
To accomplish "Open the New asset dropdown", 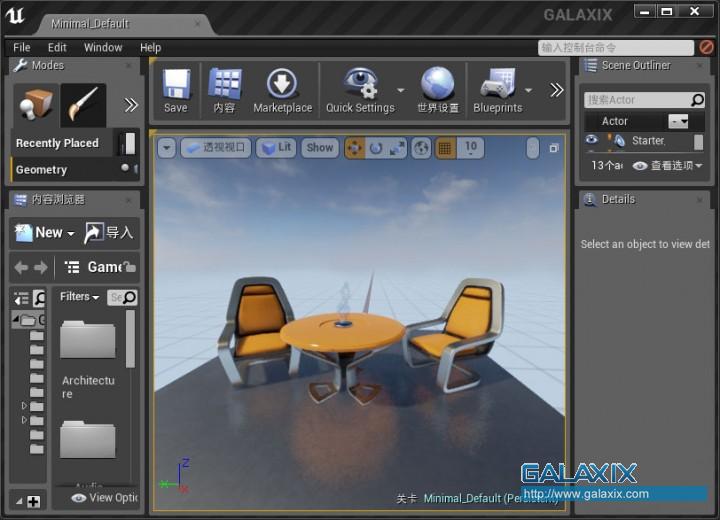I will [x=45, y=233].
